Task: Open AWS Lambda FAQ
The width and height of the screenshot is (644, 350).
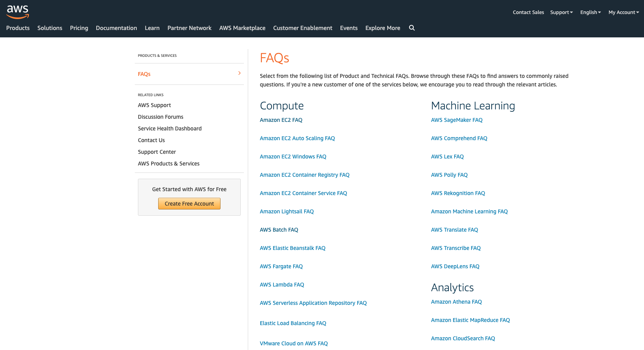Action: 282,285
